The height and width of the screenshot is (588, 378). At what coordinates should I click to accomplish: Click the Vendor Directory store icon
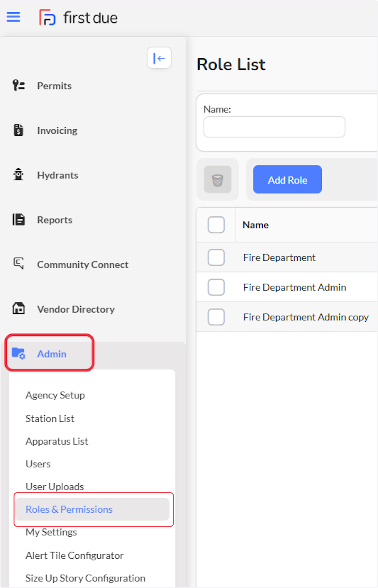19,308
